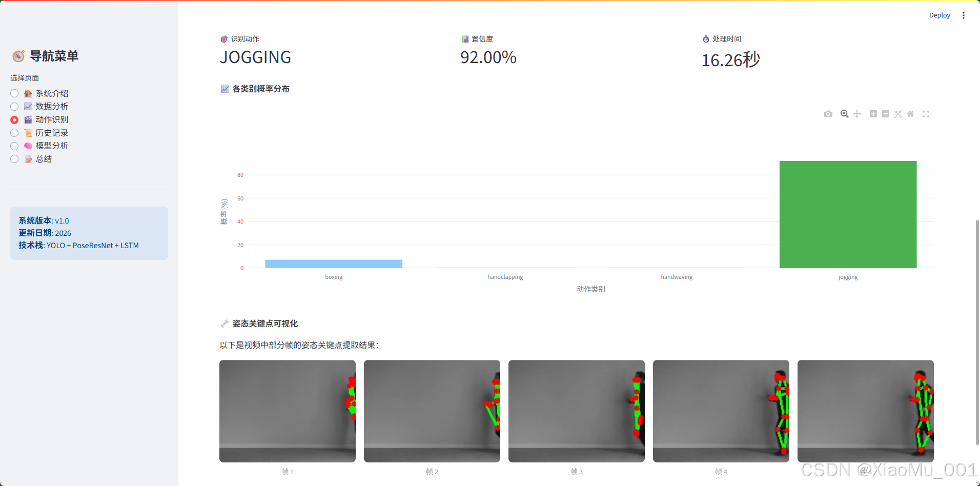
Task: Click the 姿态关键点可视化 heading
Action: pos(265,323)
